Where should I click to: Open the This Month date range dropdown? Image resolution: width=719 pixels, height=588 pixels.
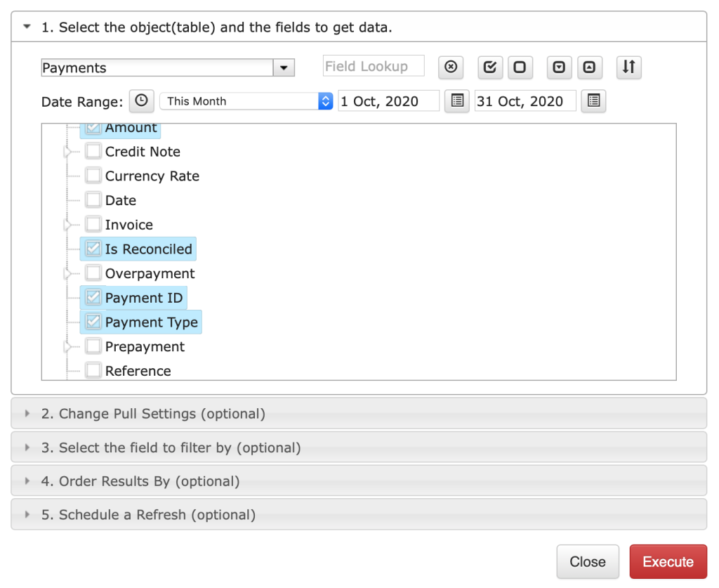tap(246, 101)
